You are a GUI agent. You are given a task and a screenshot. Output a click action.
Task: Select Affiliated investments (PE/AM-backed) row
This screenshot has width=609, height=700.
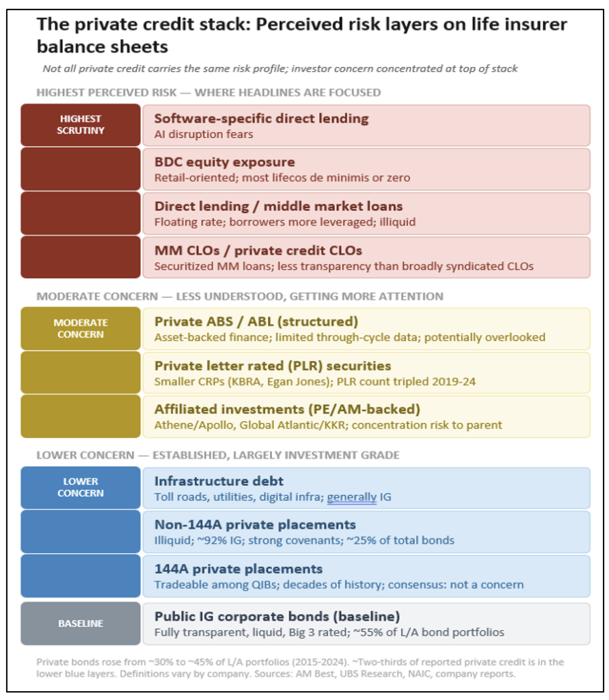pyautogui.click(x=366, y=416)
